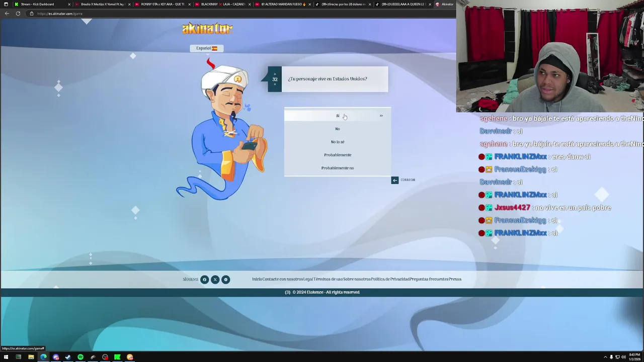The image size is (644, 362).
Task: Open Akinator's X (Twitter) icon
Action: [215, 280]
